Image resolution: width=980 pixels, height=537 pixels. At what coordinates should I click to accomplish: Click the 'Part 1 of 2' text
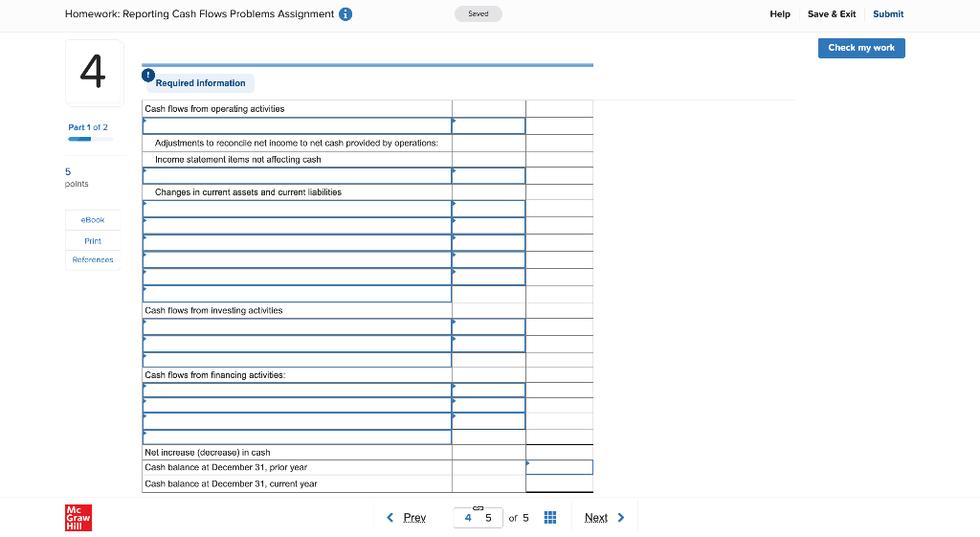[x=88, y=127]
